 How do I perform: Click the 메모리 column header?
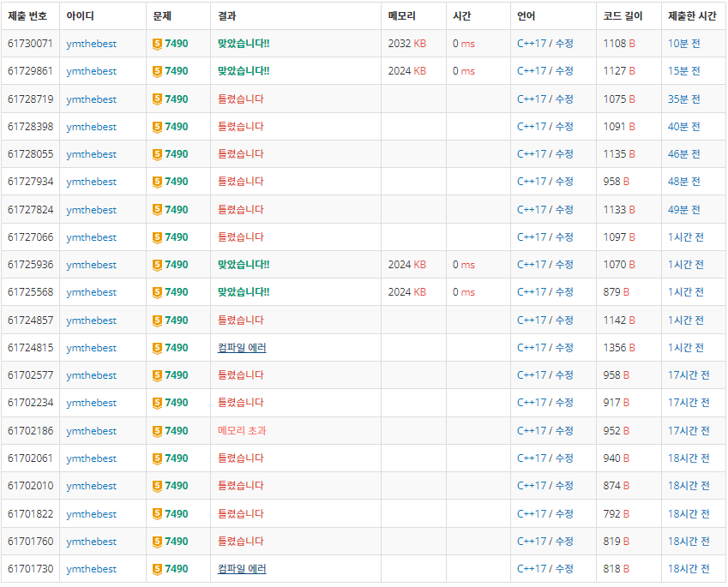click(401, 16)
